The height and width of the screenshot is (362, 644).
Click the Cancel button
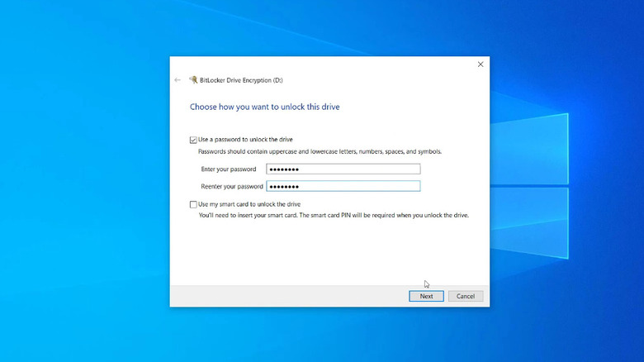point(466,296)
